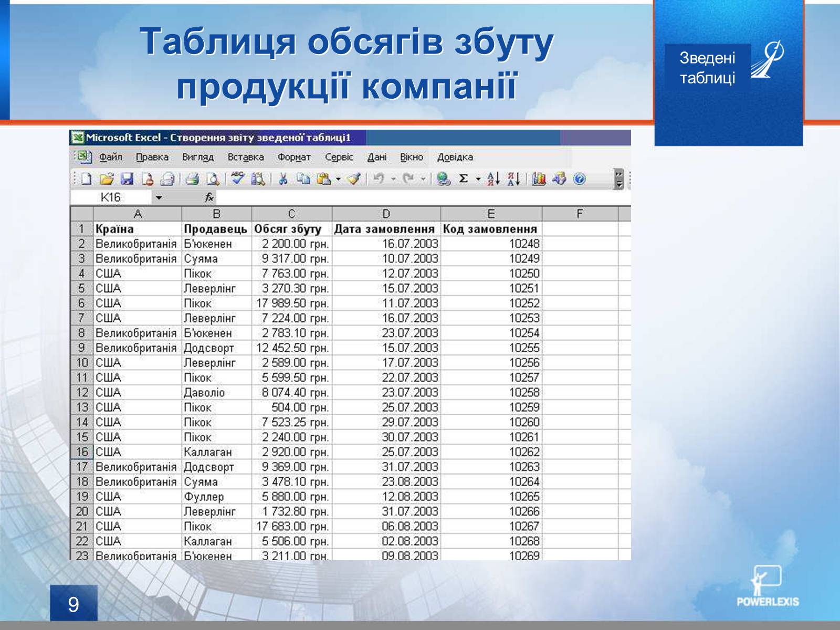Save the workbook with the floppy disk icon
Image resolution: width=840 pixels, height=630 pixels.
click(127, 180)
